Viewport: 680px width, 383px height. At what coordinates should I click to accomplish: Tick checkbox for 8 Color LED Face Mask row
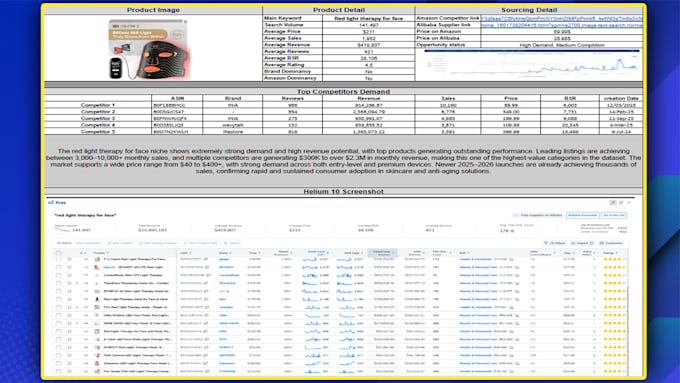pos(59,339)
